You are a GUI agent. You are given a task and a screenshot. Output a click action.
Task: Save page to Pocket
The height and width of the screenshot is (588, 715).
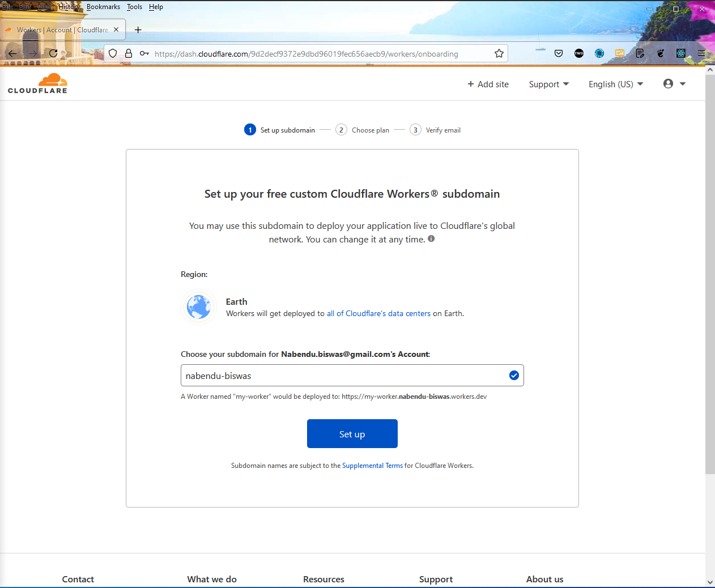click(559, 53)
